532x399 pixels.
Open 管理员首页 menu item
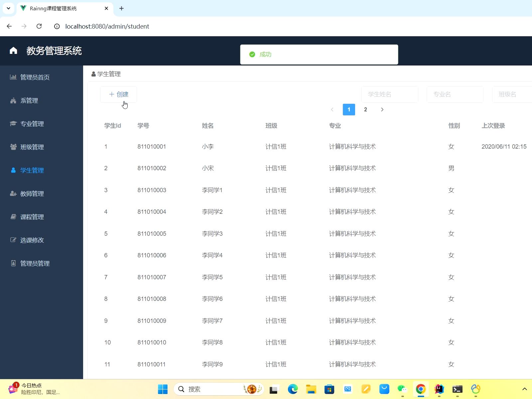[42, 77]
